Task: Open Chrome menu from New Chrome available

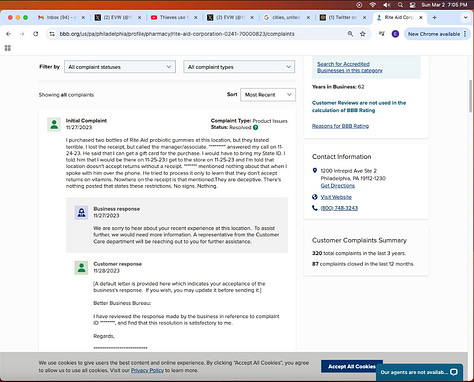Action: 437,34
